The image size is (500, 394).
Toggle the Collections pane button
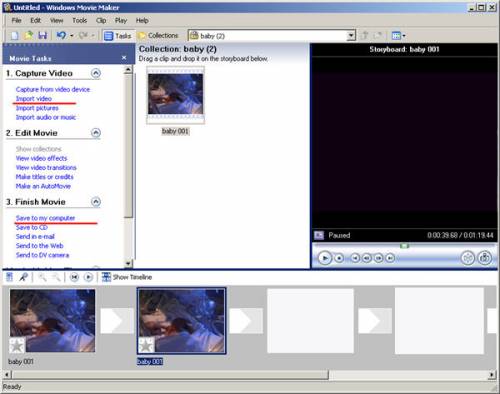point(158,36)
